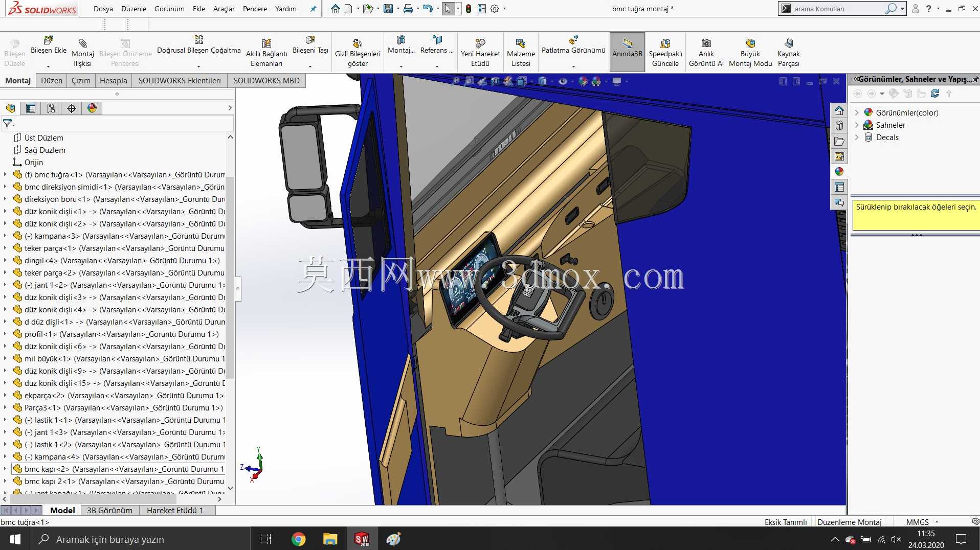980x550 pixels.
Task: Toggle the Anında3B button
Action: click(x=627, y=52)
